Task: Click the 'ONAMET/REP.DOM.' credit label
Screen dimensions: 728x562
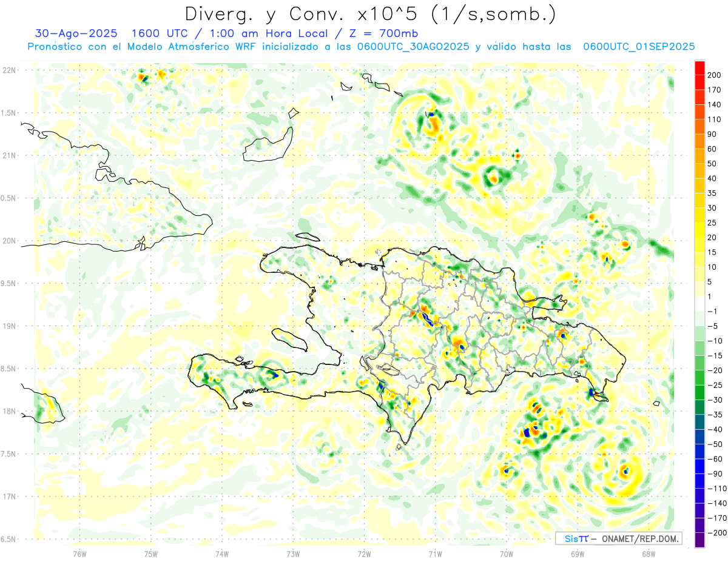Action: tap(640, 538)
